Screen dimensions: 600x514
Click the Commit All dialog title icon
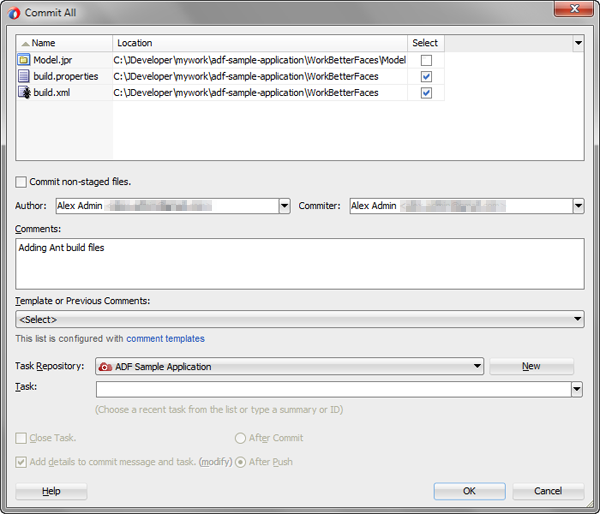click(x=14, y=13)
